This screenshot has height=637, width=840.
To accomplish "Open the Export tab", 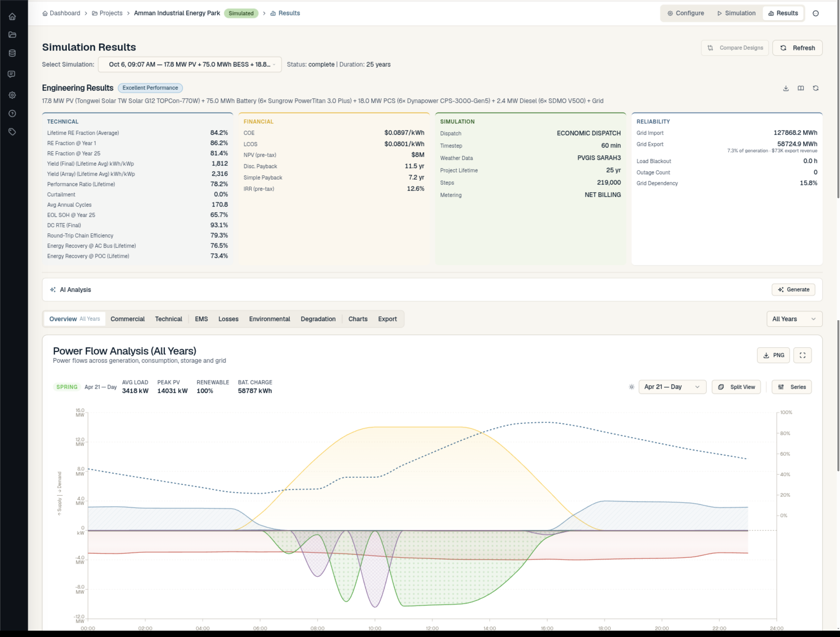I will point(387,319).
